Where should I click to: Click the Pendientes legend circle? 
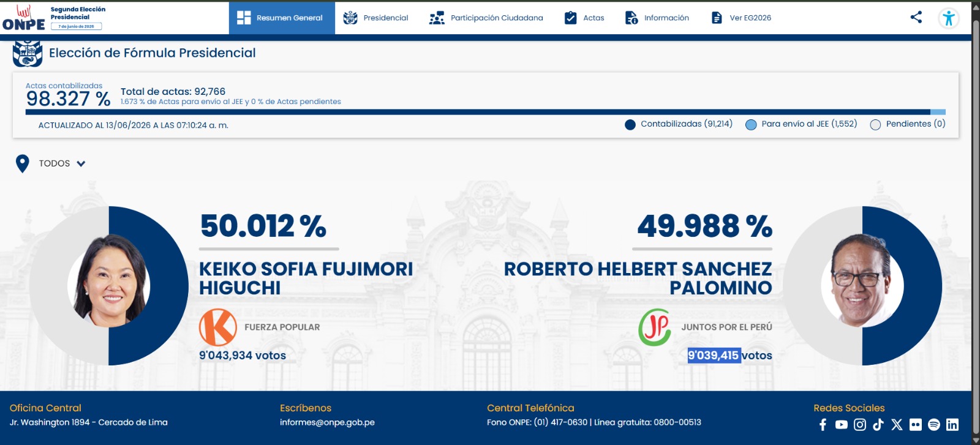pos(875,125)
